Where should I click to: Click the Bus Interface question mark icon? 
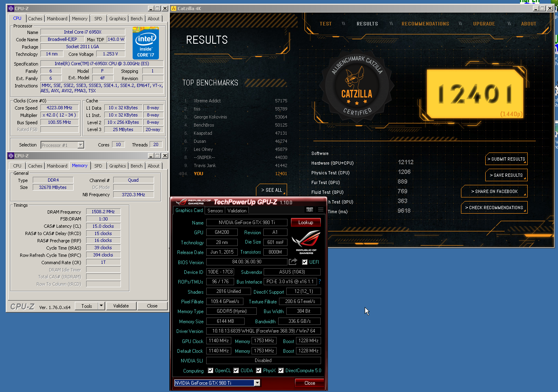[319, 282]
